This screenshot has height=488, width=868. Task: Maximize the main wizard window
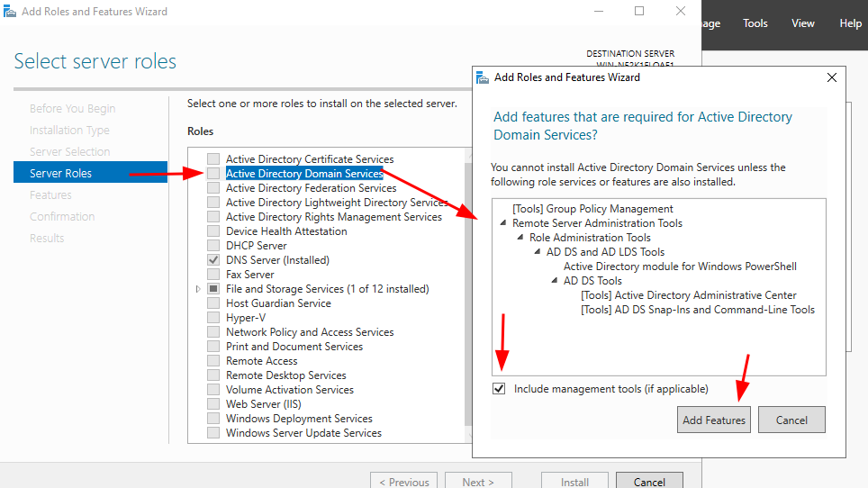tap(638, 11)
